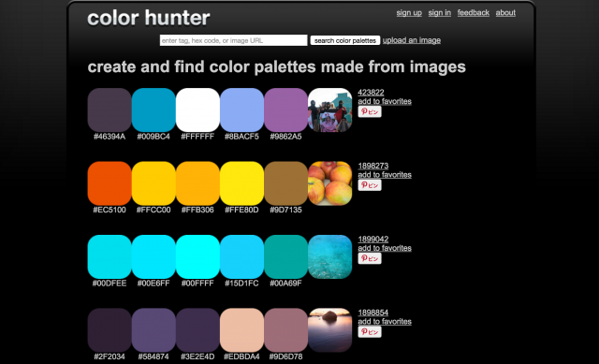Image resolution: width=599 pixels, height=364 pixels.
Task: Open palette number 1899042 link
Action: [373, 240]
